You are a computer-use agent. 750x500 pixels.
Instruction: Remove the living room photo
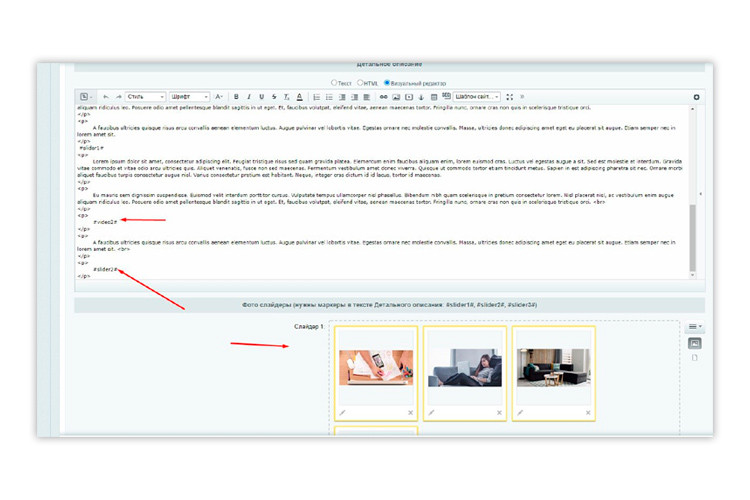click(x=588, y=412)
